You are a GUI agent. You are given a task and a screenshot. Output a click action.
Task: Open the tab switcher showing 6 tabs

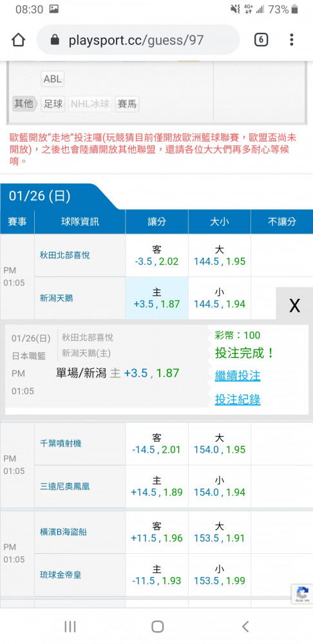point(261,40)
